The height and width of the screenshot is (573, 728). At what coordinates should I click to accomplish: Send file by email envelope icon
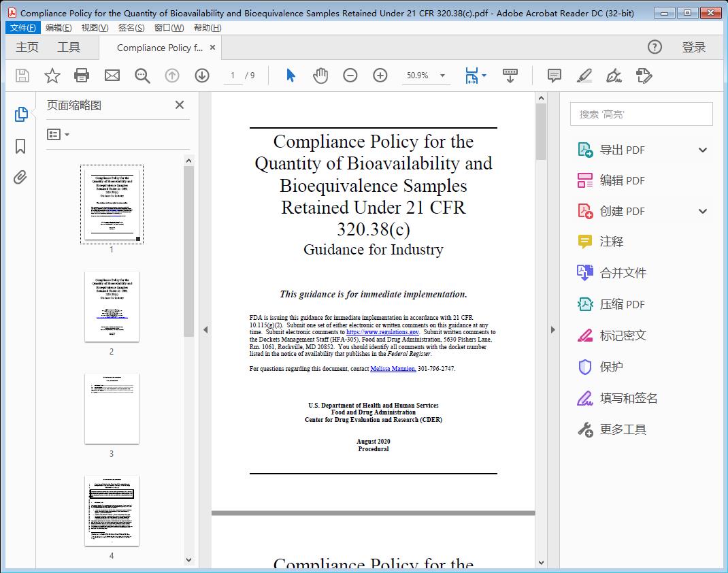(112, 76)
